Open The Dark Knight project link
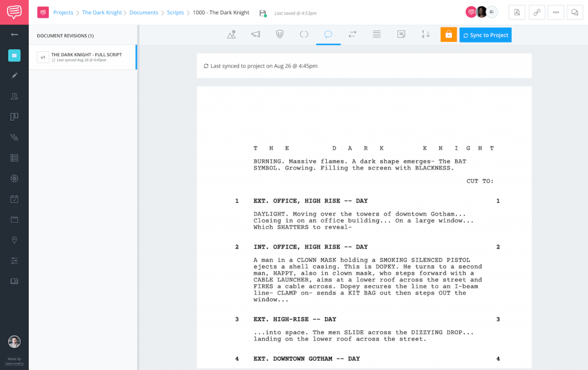Viewport: 588px width, 370px height. tap(102, 12)
